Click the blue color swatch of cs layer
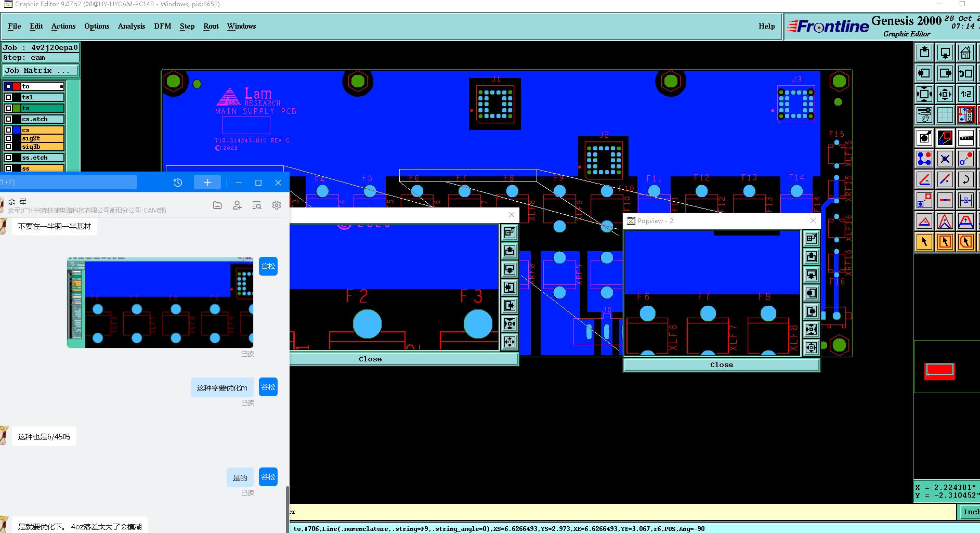 coord(17,130)
